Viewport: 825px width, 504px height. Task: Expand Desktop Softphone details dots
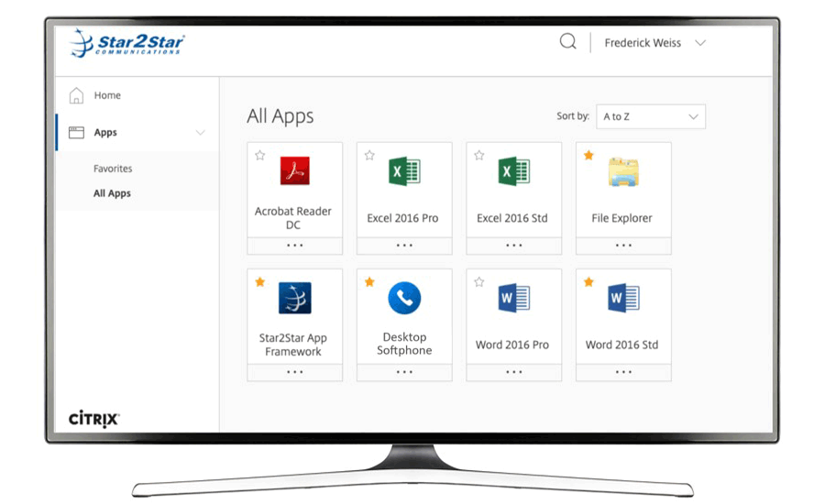tap(404, 372)
